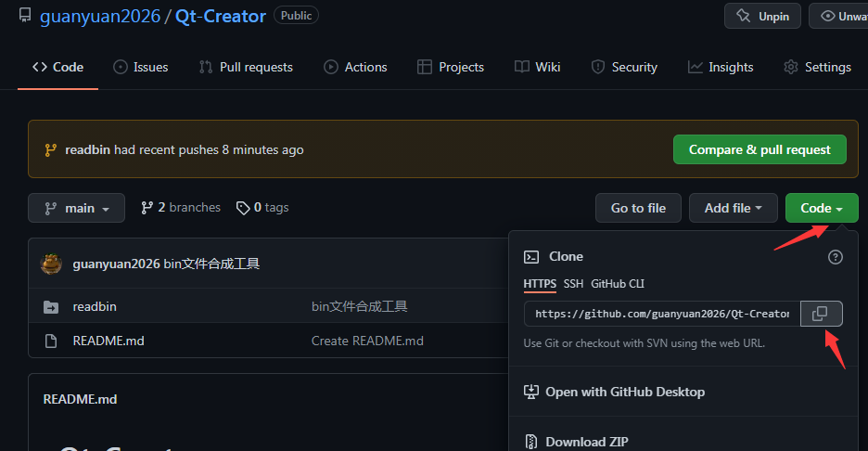Image resolution: width=868 pixels, height=451 pixels.
Task: Click the Unwatch button
Action: coord(838,16)
